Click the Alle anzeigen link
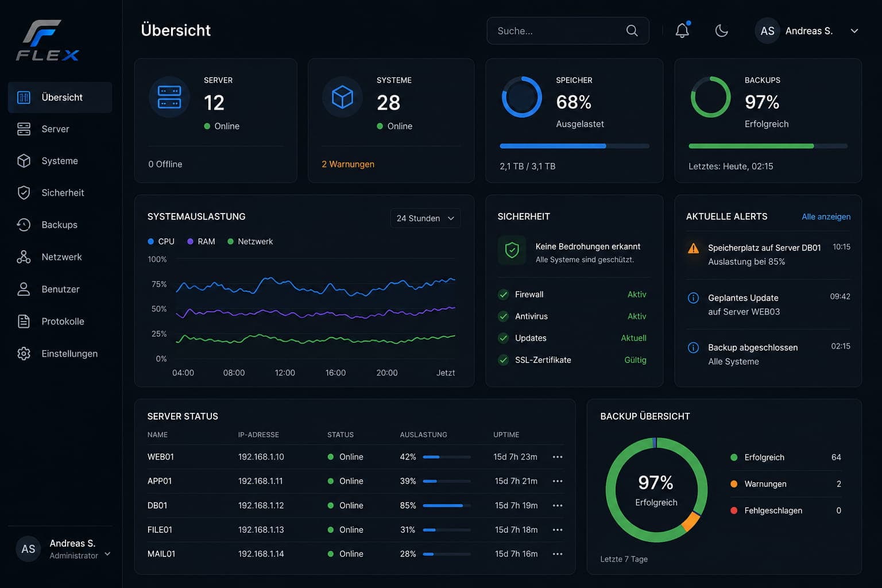Image resolution: width=882 pixels, height=588 pixels. (x=826, y=216)
